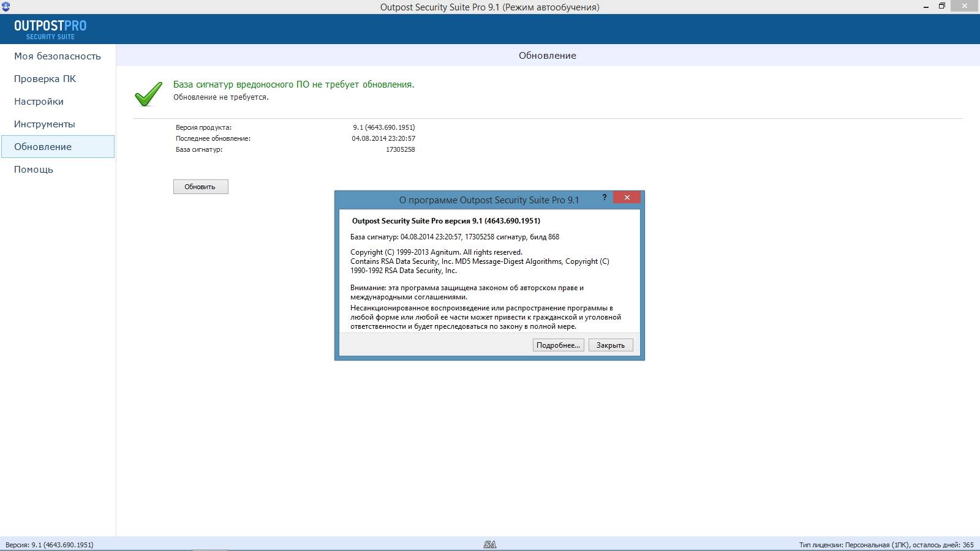
Task: Click База сигнатур label in main panel
Action: click(x=199, y=149)
